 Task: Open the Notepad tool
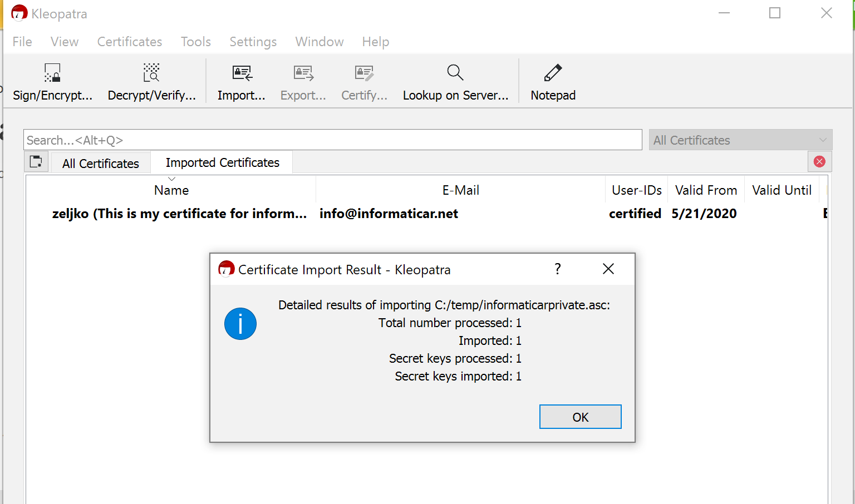553,82
